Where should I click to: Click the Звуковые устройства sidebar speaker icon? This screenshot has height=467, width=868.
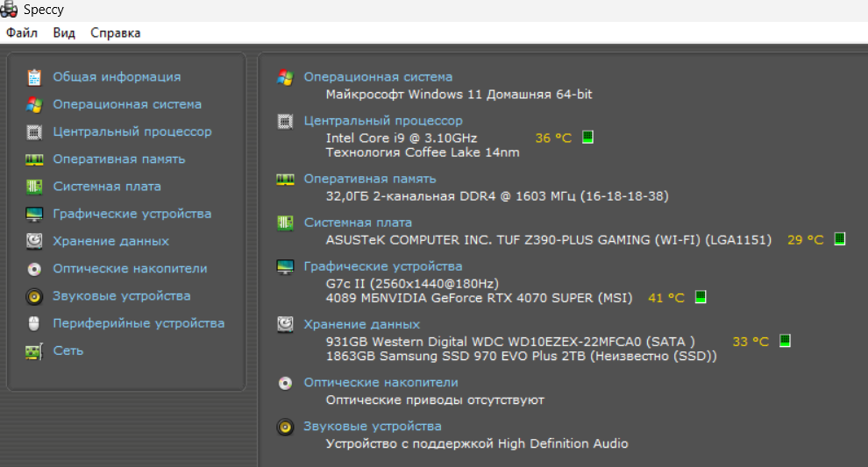click(34, 296)
